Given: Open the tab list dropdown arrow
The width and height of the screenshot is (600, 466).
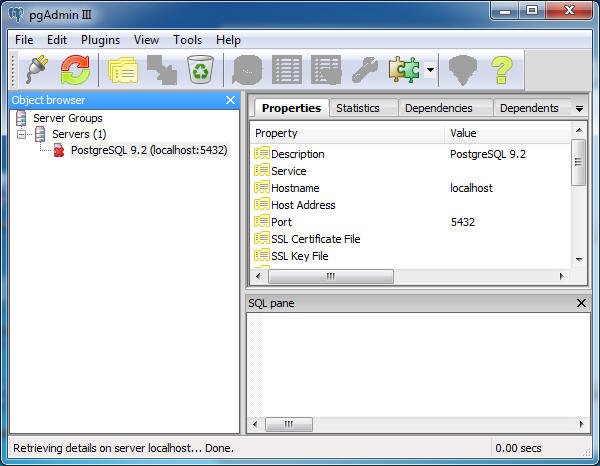Looking at the screenshot, I should 579,109.
